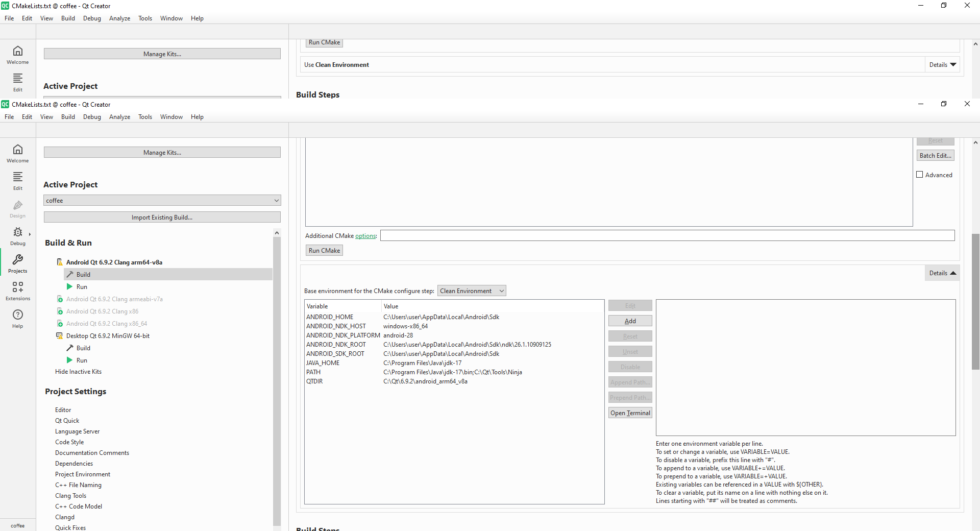Open Project Environment settings
Screen dimensions: 980x531
tap(83, 474)
